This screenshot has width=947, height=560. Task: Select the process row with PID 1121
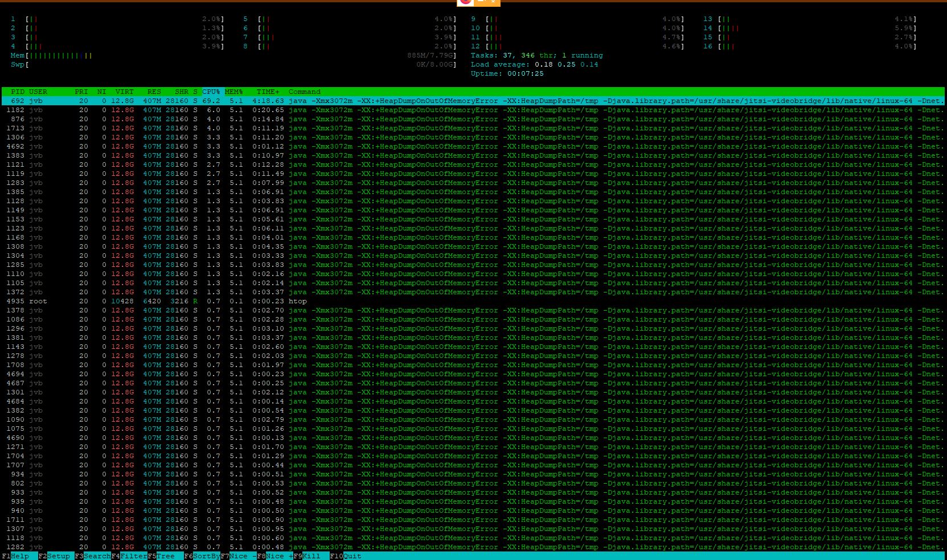coord(473,164)
